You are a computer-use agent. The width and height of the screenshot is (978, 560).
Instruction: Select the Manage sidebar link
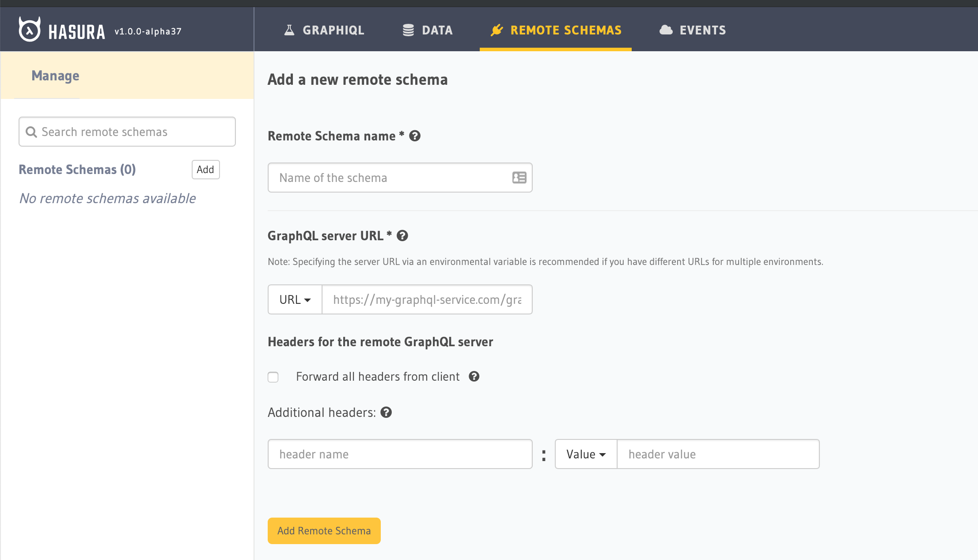pos(55,76)
